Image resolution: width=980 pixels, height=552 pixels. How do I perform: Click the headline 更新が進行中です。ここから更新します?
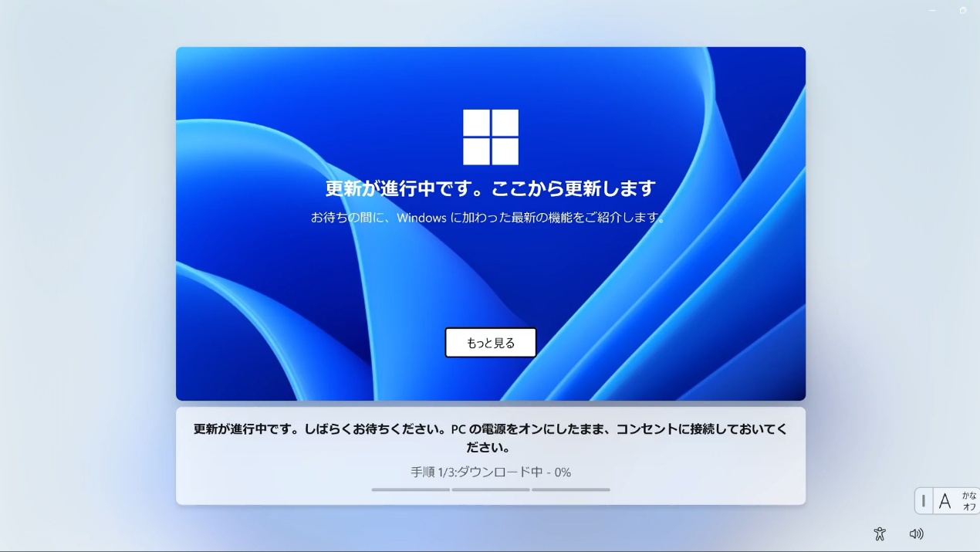click(x=491, y=188)
